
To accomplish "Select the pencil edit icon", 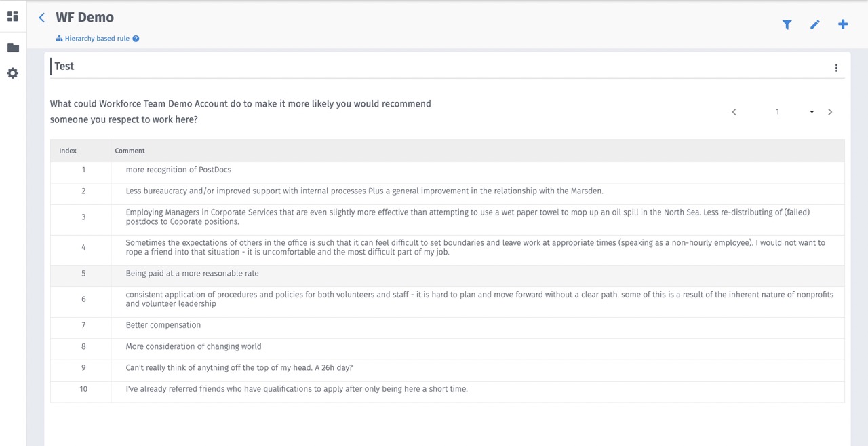I will 815,24.
